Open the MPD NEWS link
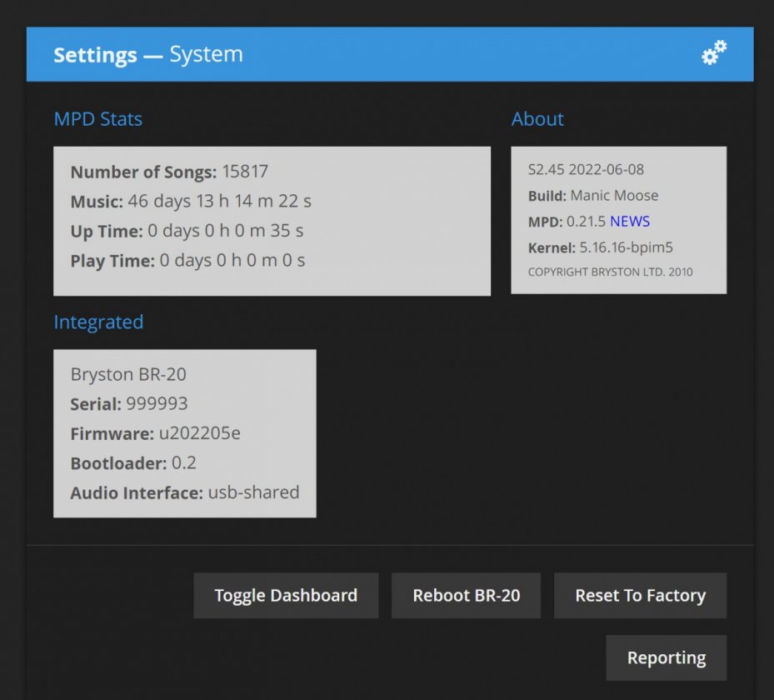 (630, 221)
